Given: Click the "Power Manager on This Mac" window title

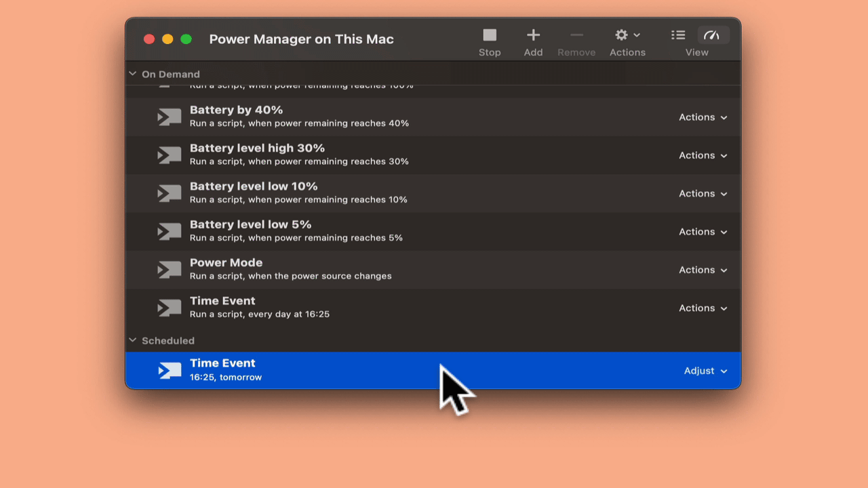Looking at the screenshot, I should (x=301, y=39).
